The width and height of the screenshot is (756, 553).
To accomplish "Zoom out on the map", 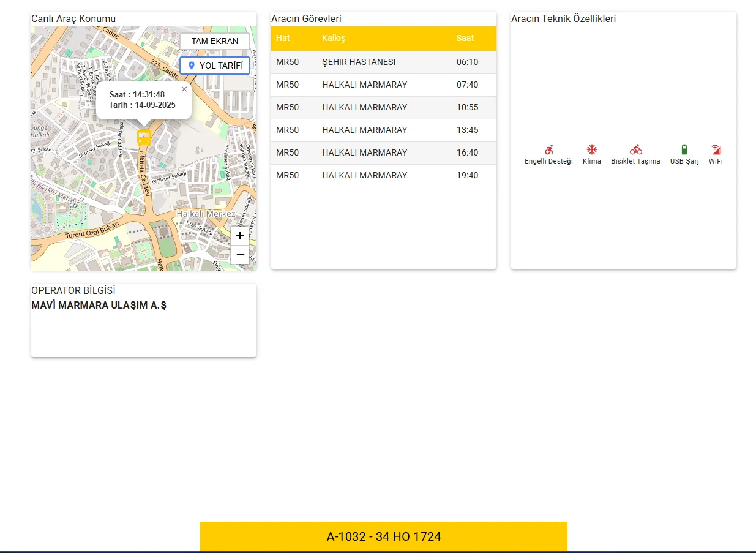I will (240, 255).
